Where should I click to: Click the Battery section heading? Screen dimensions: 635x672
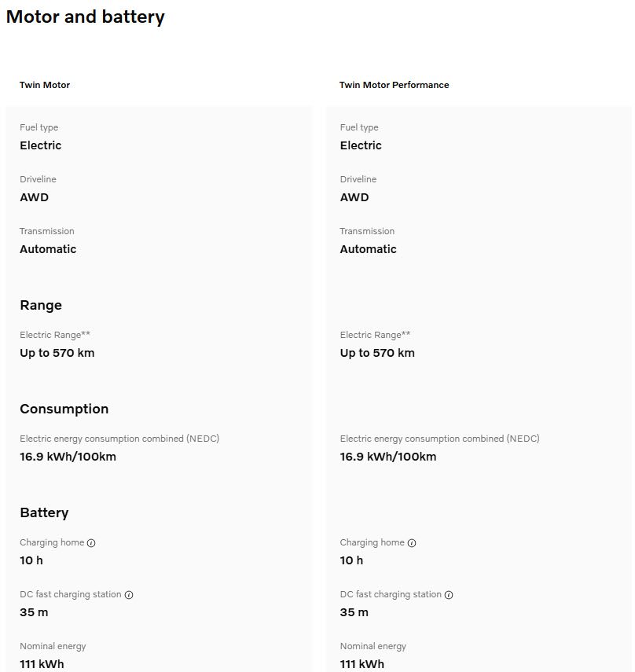[x=44, y=512]
